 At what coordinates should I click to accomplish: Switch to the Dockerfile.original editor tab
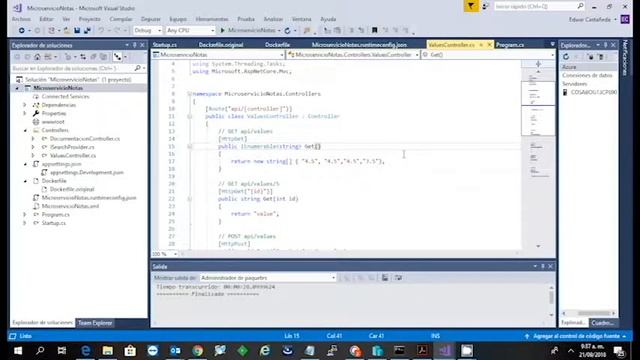(x=221, y=45)
